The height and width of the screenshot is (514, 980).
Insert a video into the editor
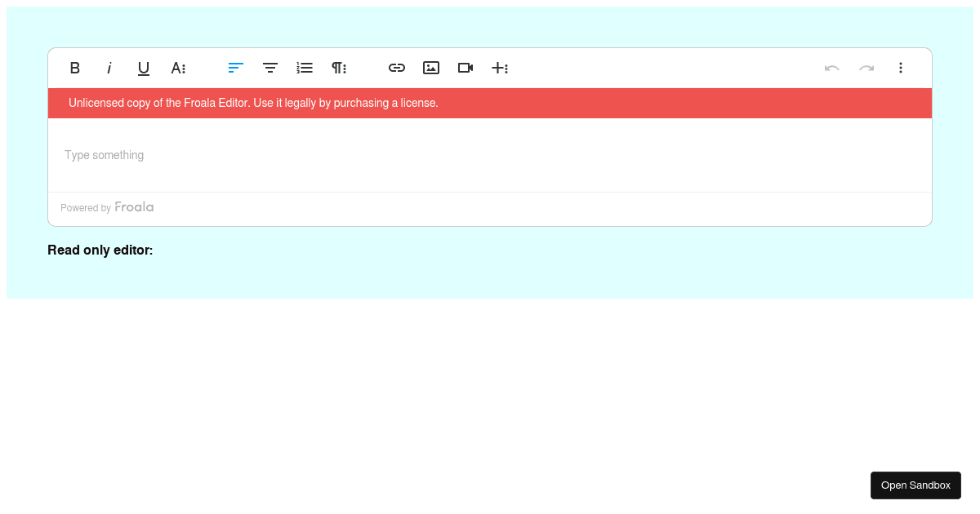(x=465, y=68)
